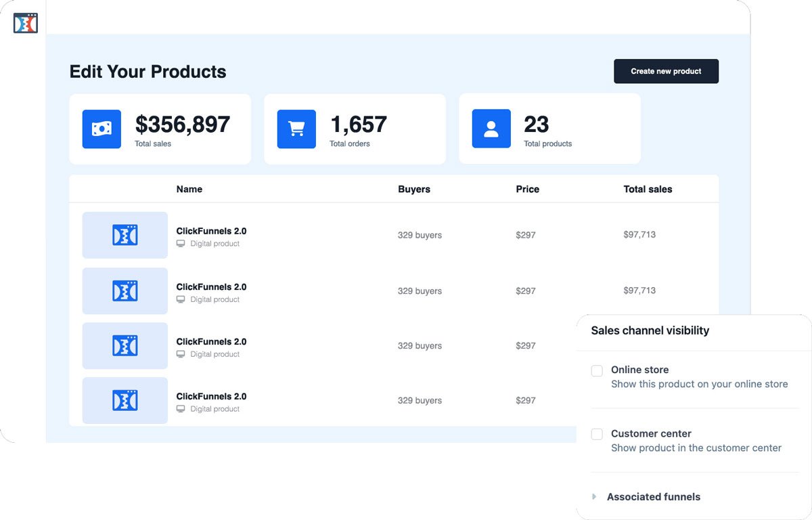Toggle Online store product visibility off
Viewport: 812px width, 520px height.
click(596, 370)
